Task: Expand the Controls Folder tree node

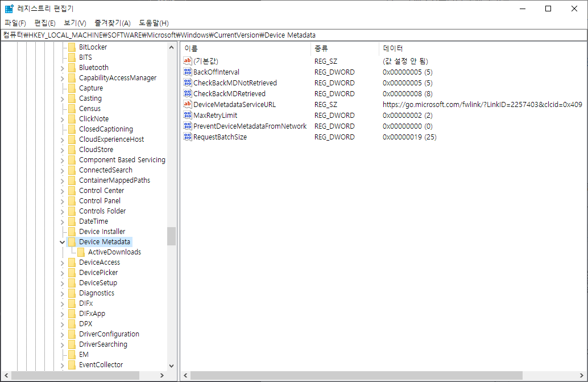Action: tap(62, 211)
